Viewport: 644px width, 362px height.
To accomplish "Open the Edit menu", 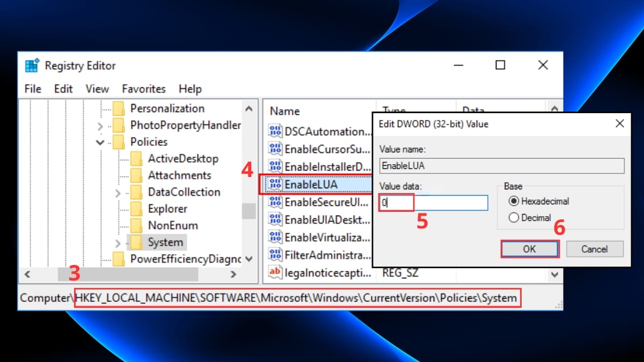I will [x=63, y=88].
